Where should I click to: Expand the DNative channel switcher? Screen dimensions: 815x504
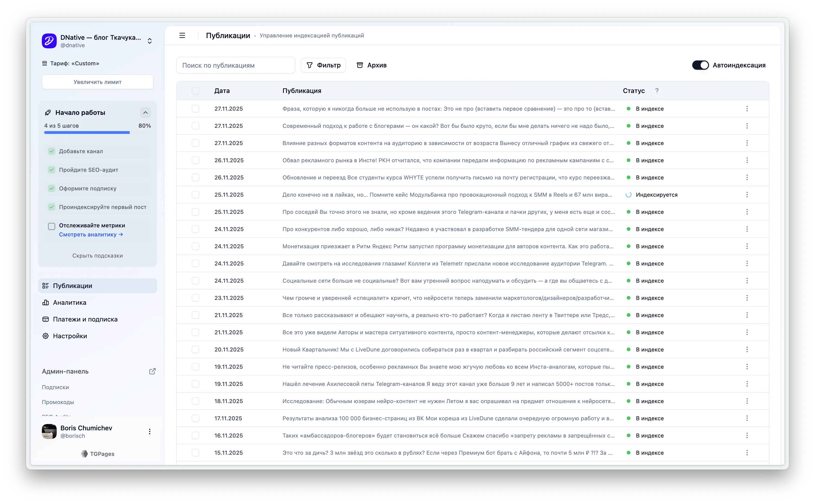coord(150,41)
